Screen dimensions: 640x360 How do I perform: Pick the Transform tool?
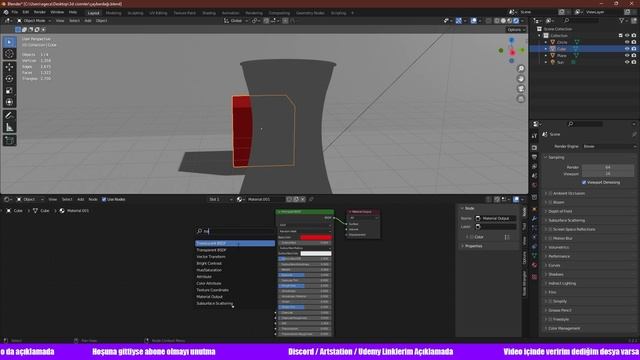tap(9, 102)
